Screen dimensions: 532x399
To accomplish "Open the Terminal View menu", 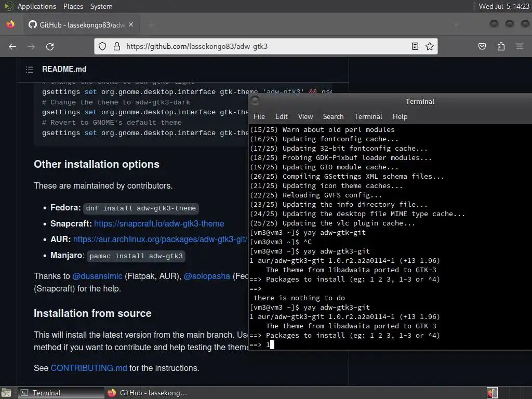I will pyautogui.click(x=305, y=116).
